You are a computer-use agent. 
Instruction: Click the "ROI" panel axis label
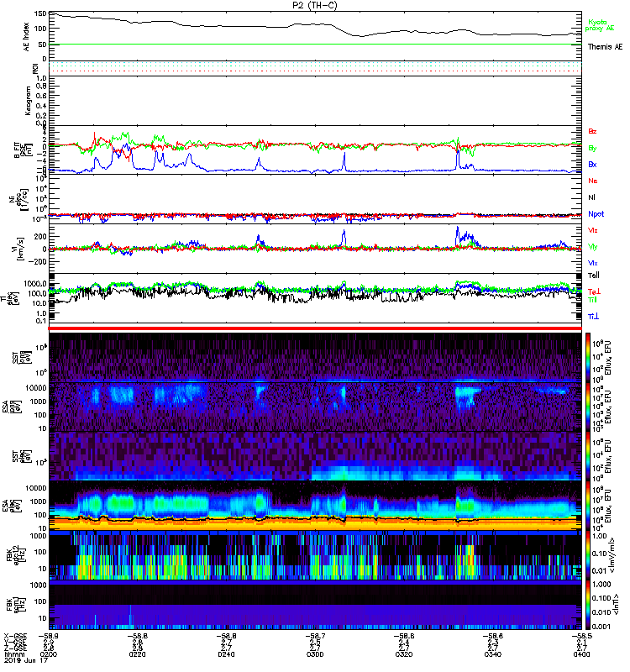(35, 69)
